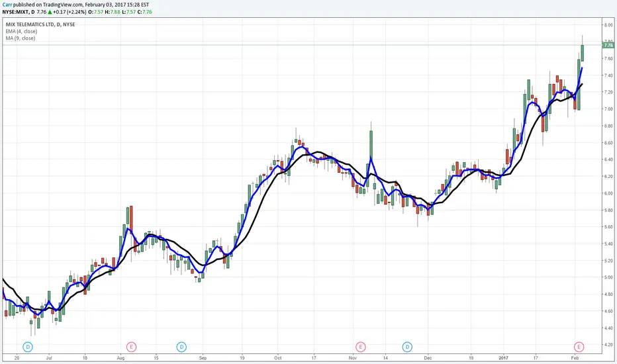The width and height of the screenshot is (617, 364).
Task: Click the earnings marker at Feb
Action: (x=579, y=347)
